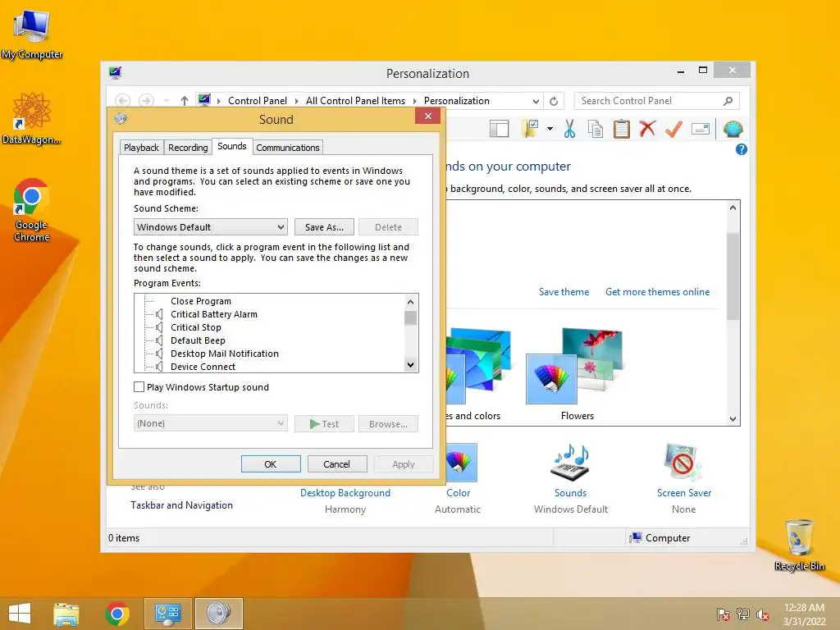Open Chrome from the taskbar
Screen dimensions: 840x630
(x=117, y=614)
